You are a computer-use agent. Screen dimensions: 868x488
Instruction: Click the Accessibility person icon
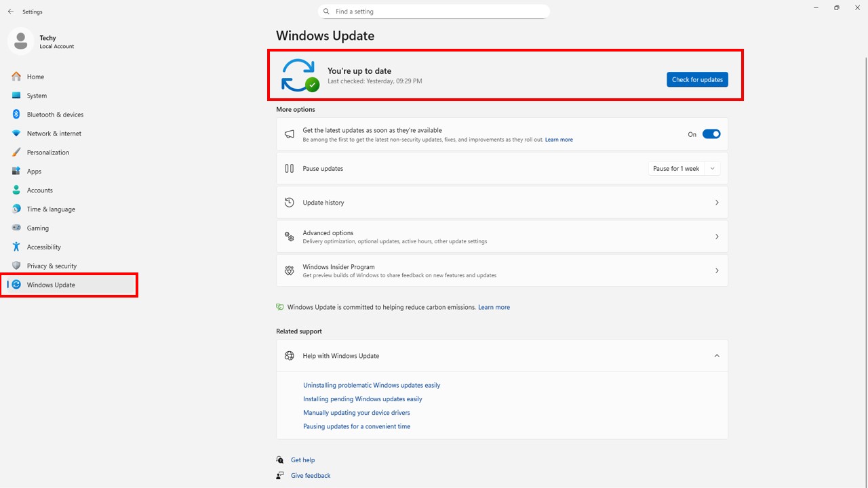(16, 247)
